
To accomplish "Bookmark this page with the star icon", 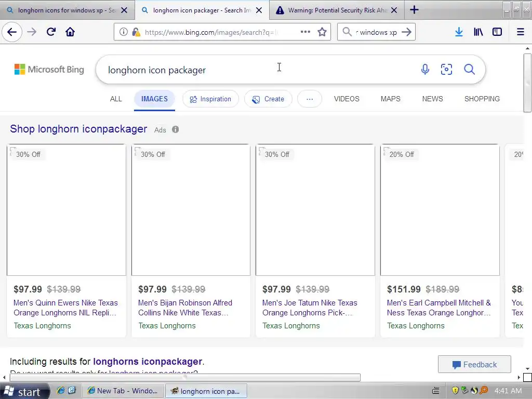I will point(322,32).
